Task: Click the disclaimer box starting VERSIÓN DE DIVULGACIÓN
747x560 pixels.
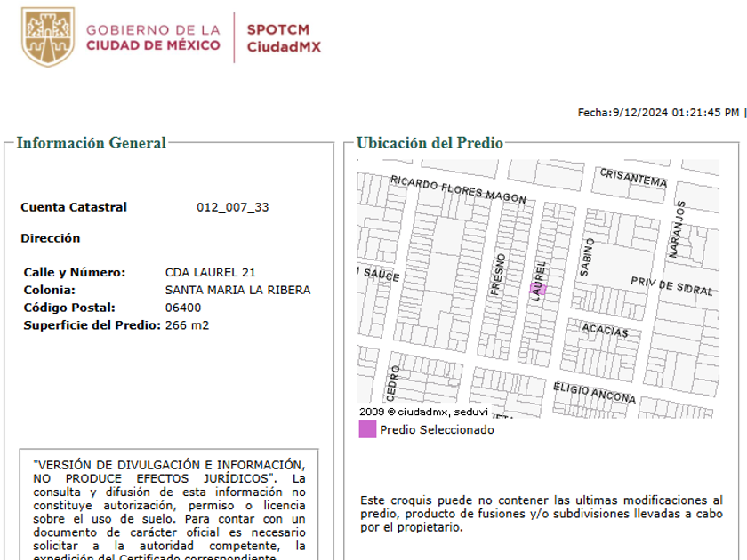Action: pyautogui.click(x=169, y=505)
